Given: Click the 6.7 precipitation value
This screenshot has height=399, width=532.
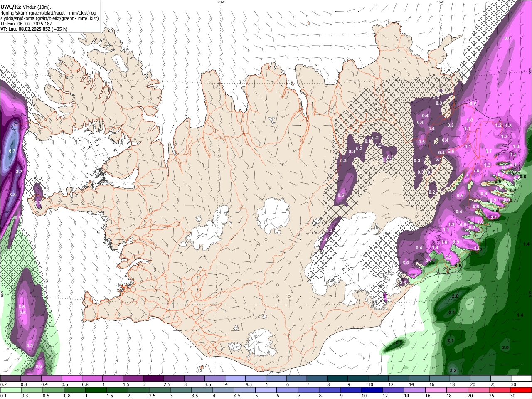Looking at the screenshot, I should (x=12, y=151).
